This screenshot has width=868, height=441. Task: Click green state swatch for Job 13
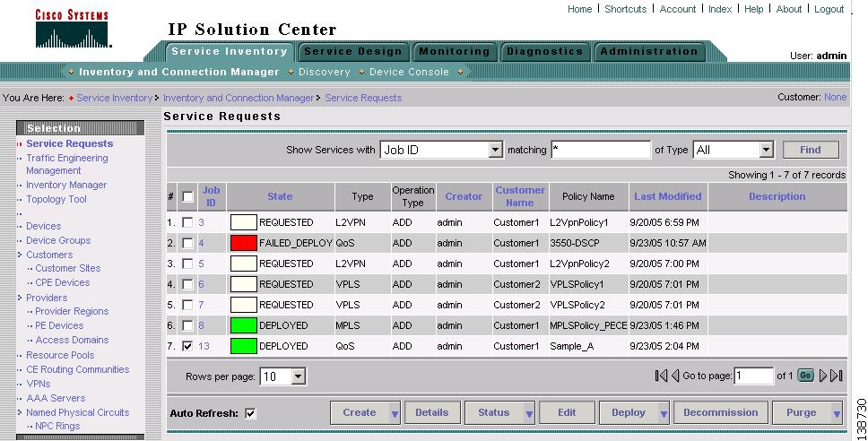click(244, 346)
